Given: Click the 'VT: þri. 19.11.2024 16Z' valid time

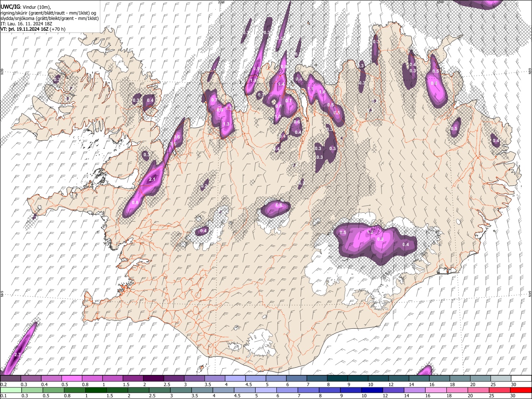Looking at the screenshot, I should (x=24, y=30).
